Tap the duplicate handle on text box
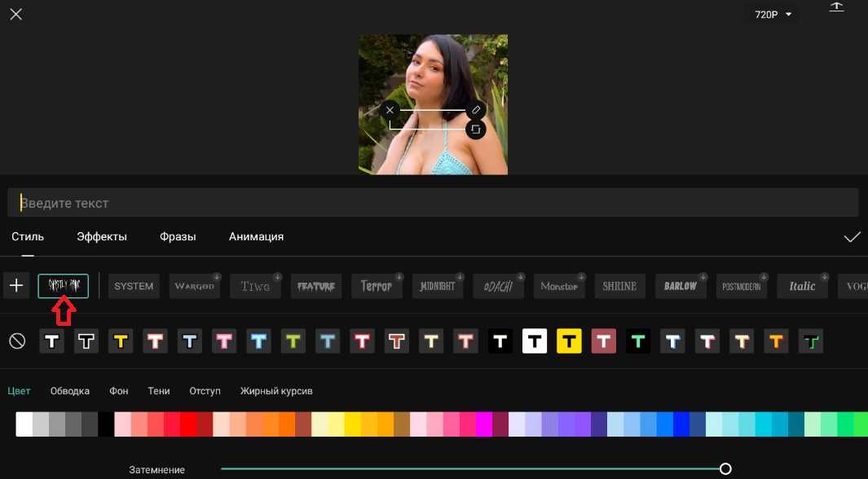 coord(477,130)
